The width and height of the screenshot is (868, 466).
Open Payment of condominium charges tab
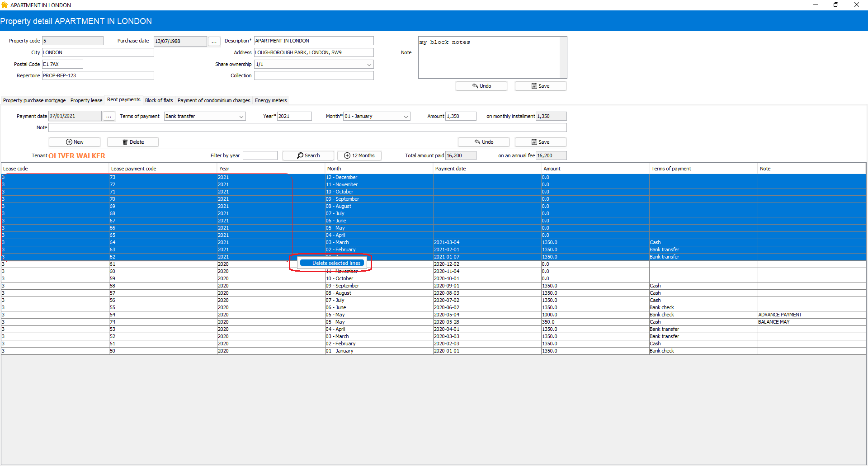(213, 100)
